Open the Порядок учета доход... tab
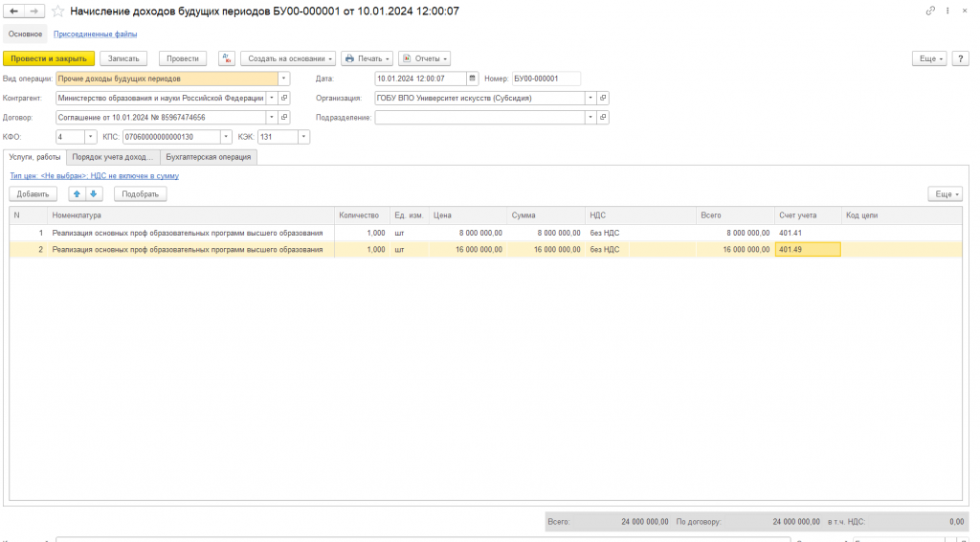Viewport: 980px width, 542px height. click(113, 157)
